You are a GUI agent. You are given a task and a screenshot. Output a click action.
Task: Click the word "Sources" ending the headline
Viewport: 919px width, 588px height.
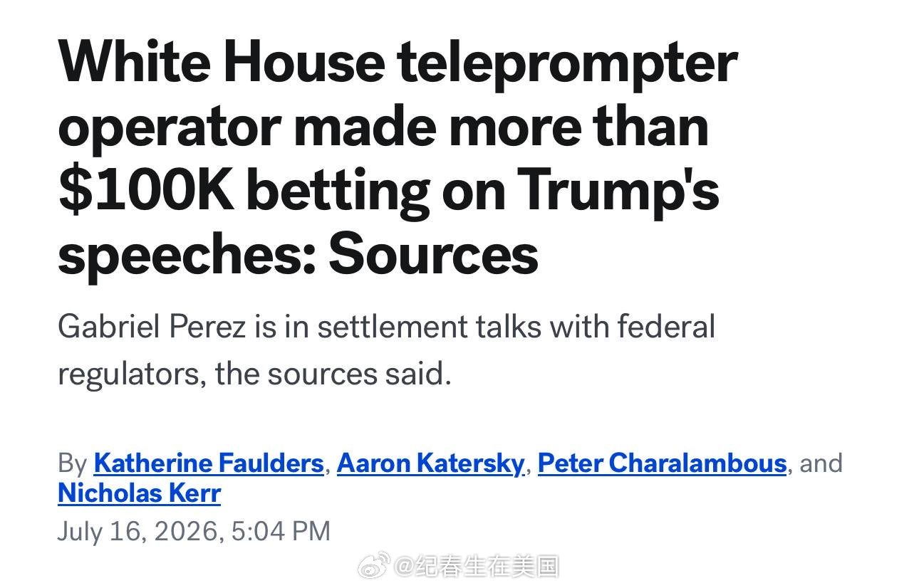pyautogui.click(x=433, y=255)
